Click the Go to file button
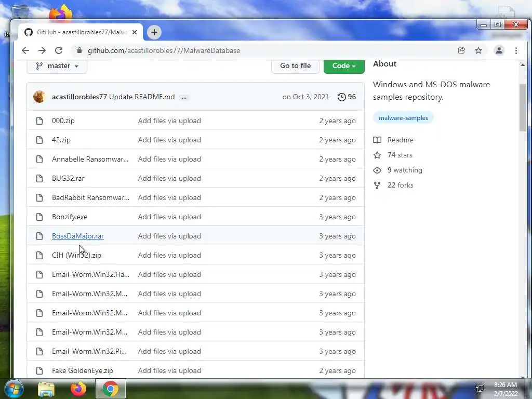Viewport: 532px width, 399px height. (x=295, y=66)
